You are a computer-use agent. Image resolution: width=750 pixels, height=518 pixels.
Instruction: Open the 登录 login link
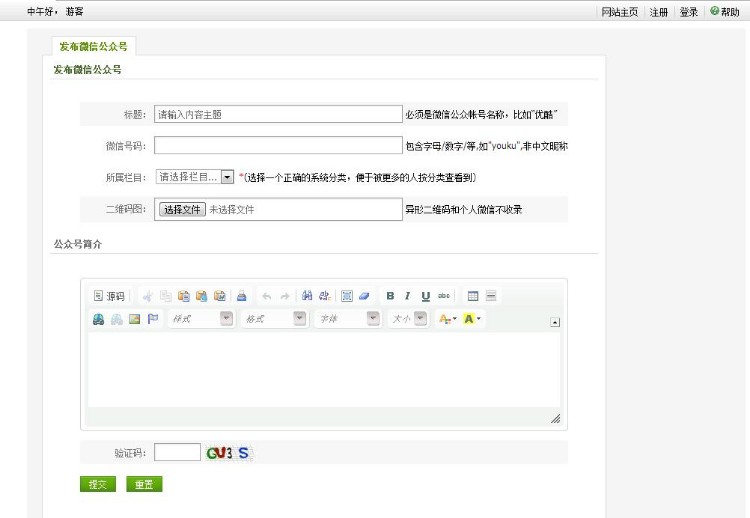click(x=689, y=12)
